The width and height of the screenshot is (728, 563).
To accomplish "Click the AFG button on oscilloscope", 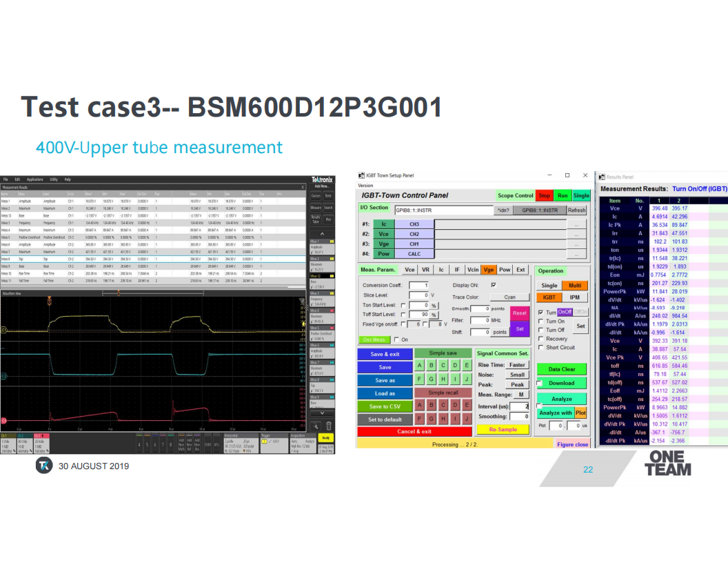I will tap(216, 444).
